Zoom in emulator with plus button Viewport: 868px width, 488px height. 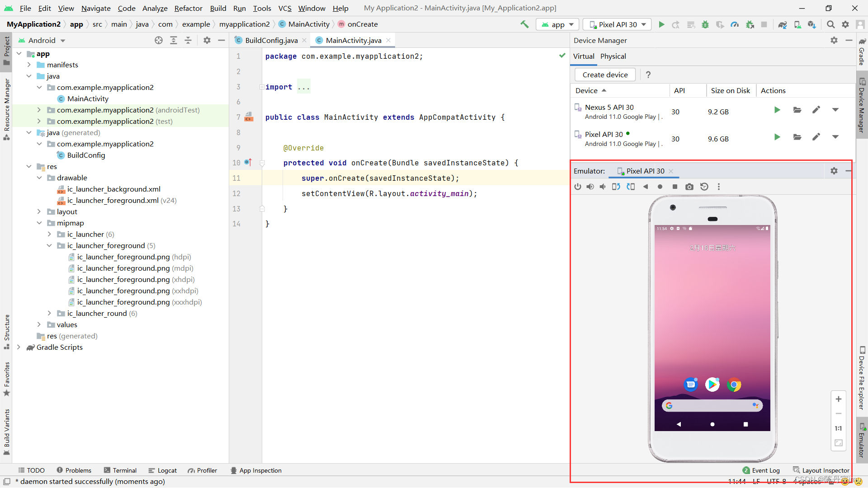(x=838, y=399)
